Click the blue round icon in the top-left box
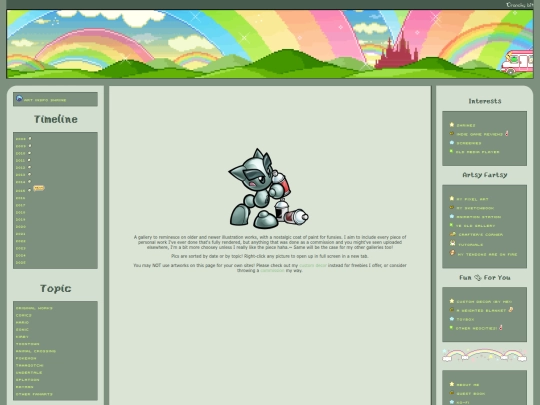 [x=19, y=98]
